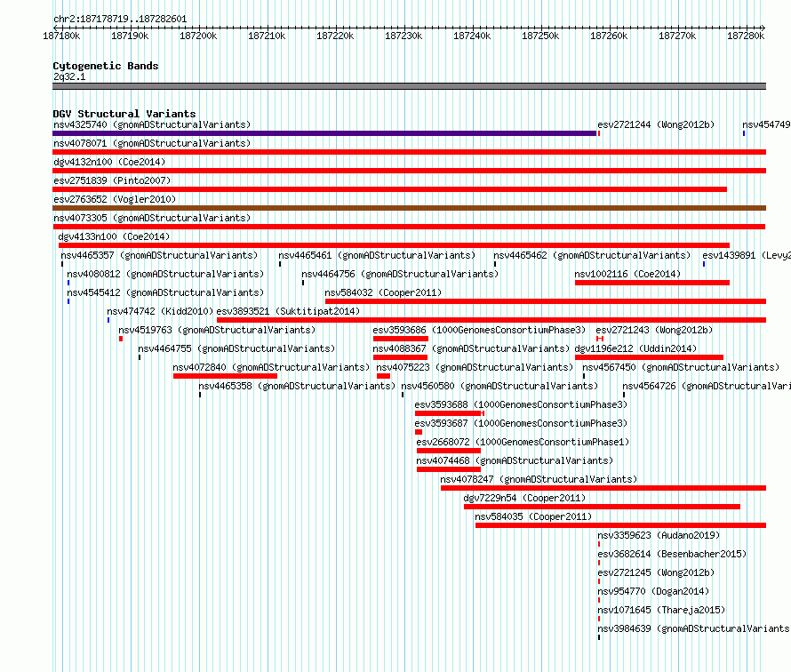Open dgv4132n100 (Coe2014) variant
The width and height of the screenshot is (791, 672).
[109, 162]
